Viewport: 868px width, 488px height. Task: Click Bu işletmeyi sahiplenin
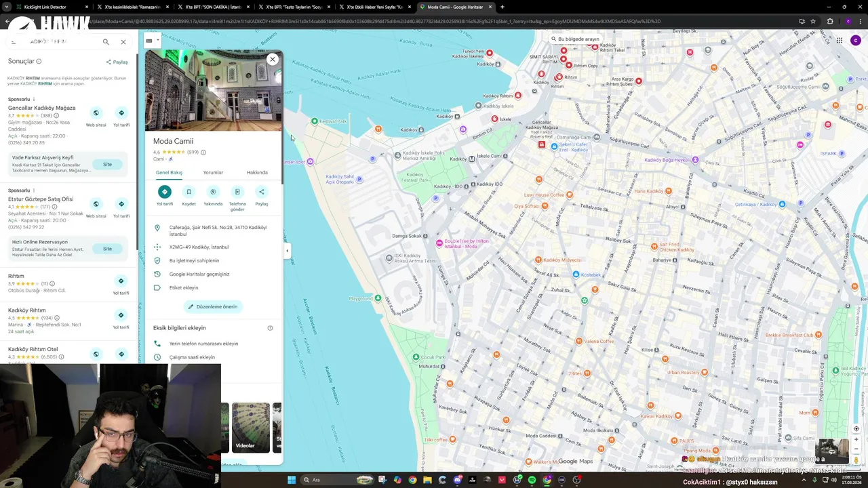tap(214, 261)
